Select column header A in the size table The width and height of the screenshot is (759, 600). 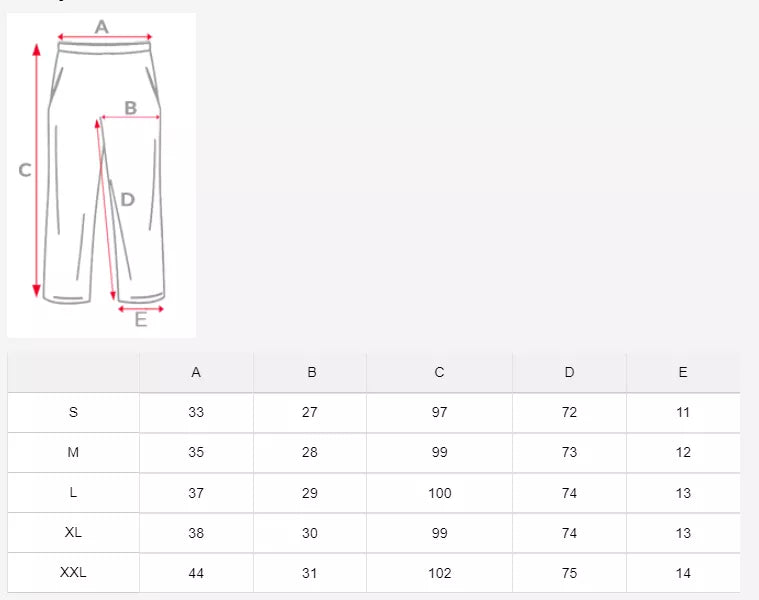196,372
